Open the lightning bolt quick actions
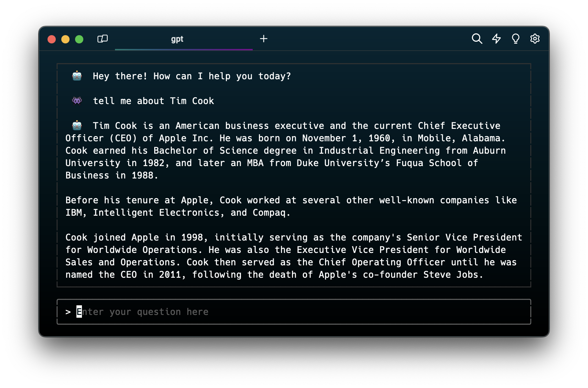This screenshot has height=388, width=588. (496, 39)
